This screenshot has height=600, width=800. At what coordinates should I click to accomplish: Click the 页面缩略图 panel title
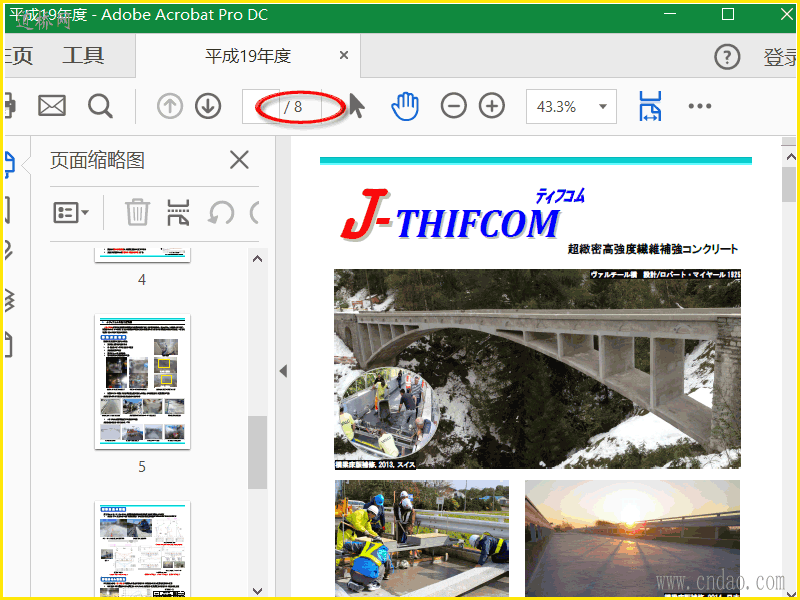tap(97, 160)
